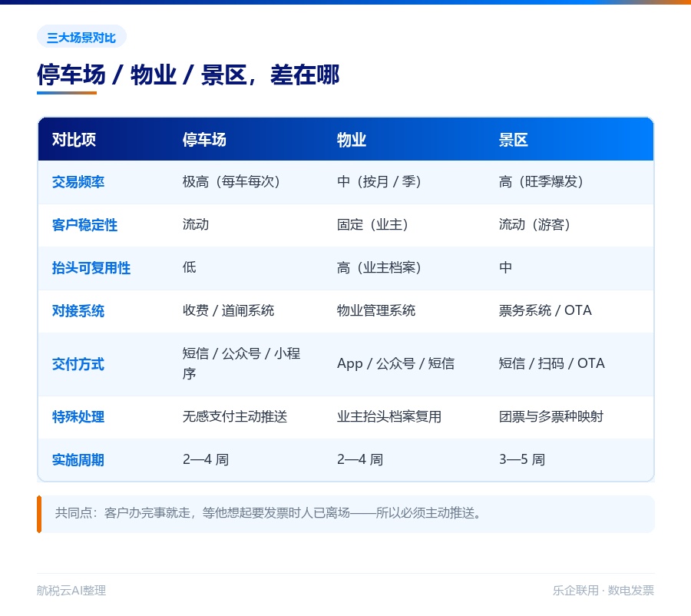Click the 三大场景对比 tag label
The width and height of the screenshot is (691, 616).
(x=81, y=38)
